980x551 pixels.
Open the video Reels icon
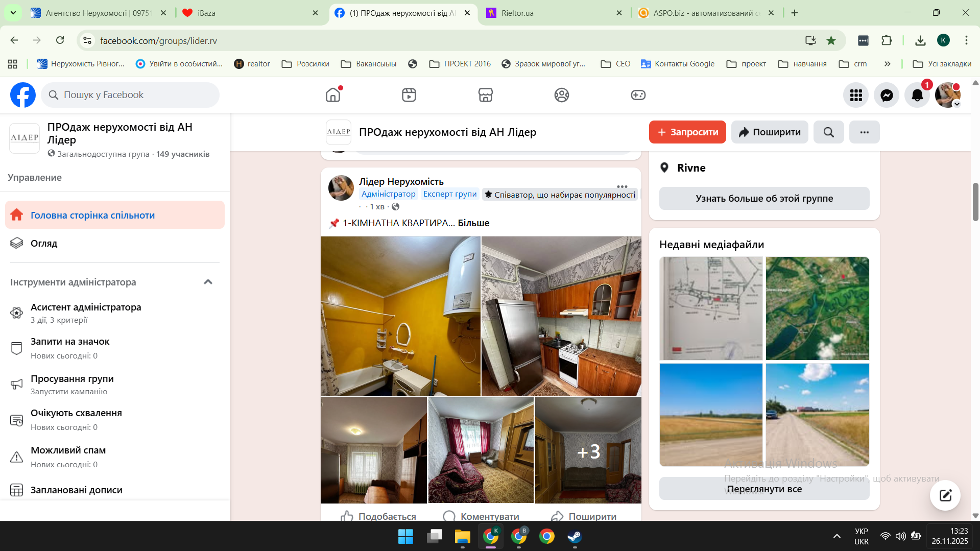pos(409,95)
